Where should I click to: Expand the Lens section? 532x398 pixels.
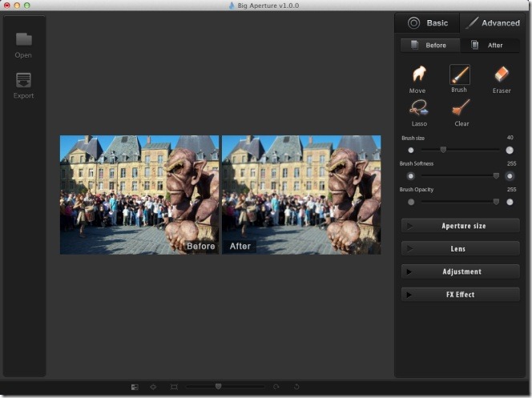[x=460, y=248]
